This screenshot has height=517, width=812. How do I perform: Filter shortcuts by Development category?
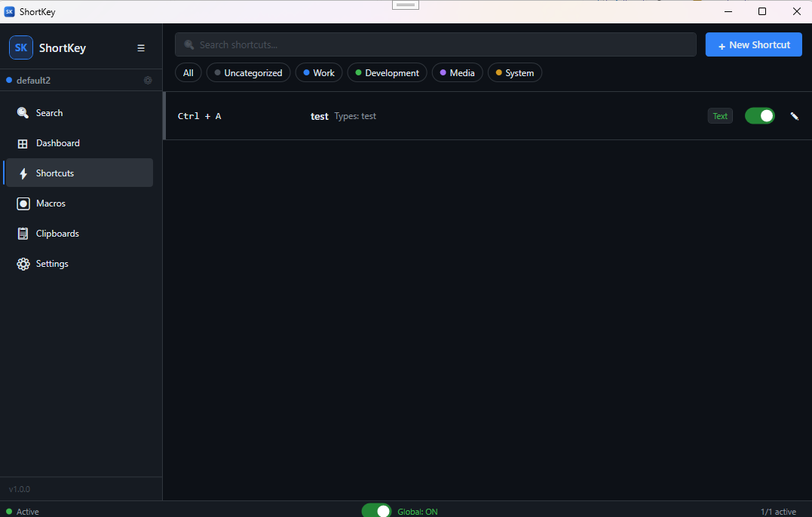387,72
